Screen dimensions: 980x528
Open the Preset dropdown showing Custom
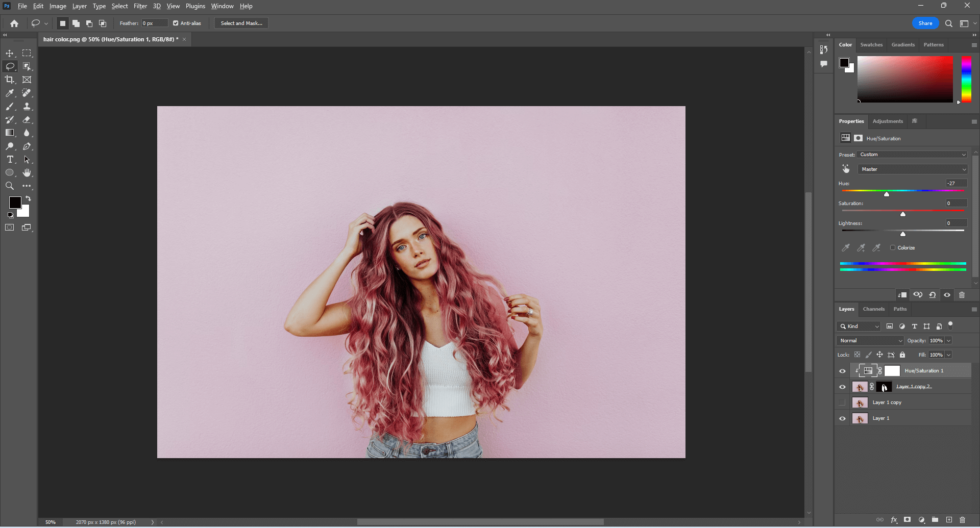click(912, 155)
